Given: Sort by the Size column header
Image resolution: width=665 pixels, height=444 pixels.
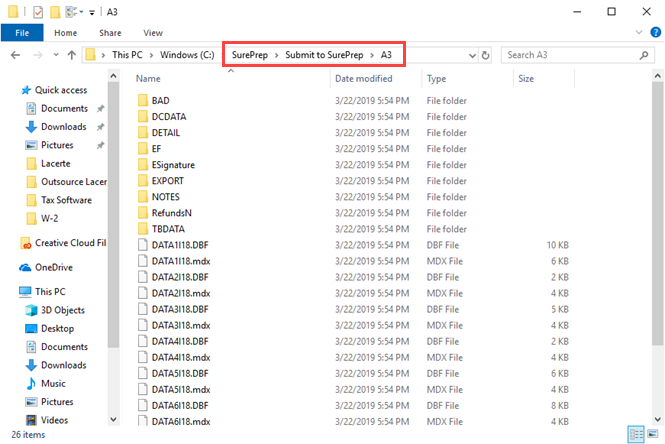Looking at the screenshot, I should coord(526,79).
